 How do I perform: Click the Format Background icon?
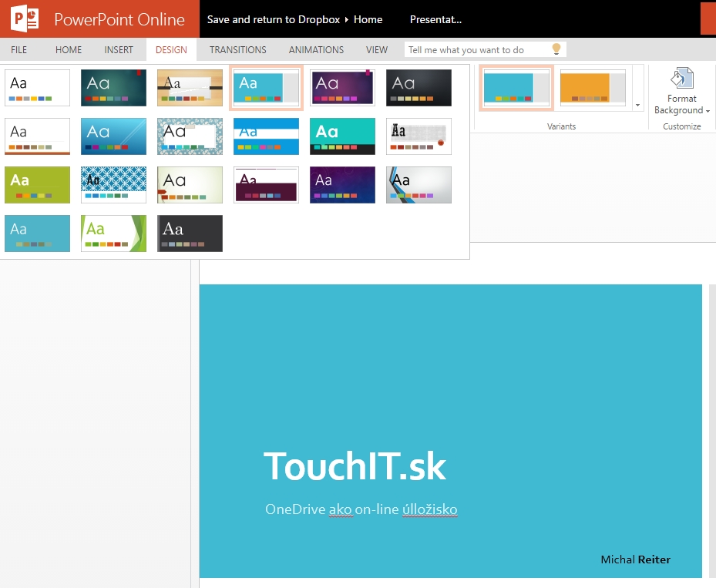(681, 79)
